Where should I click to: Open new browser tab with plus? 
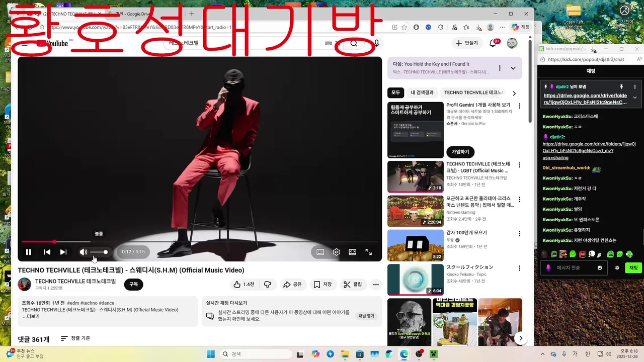191,14
